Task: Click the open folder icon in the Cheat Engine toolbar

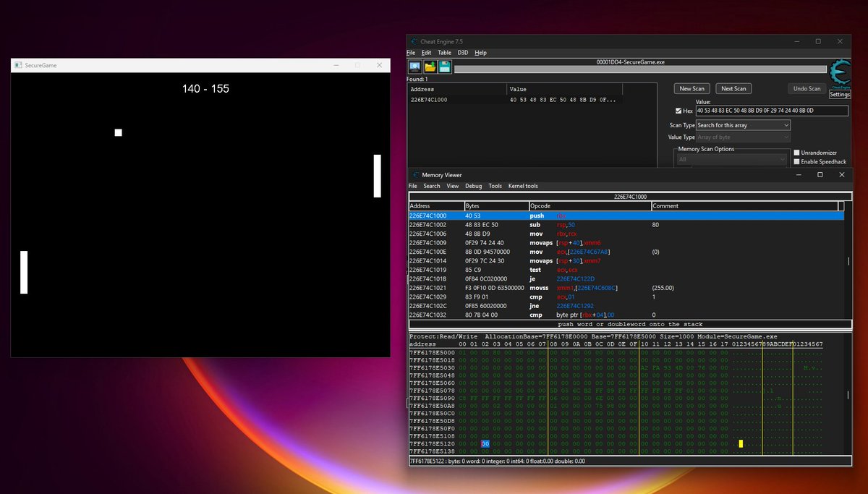Action: 430,67
